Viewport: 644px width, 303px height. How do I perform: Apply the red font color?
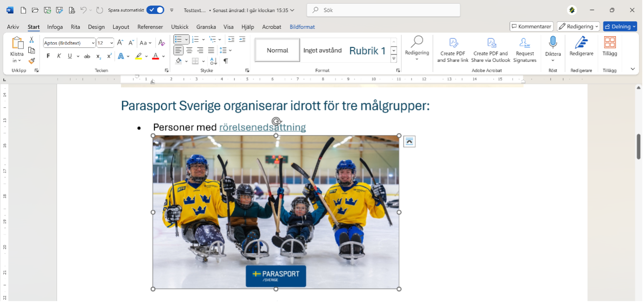(156, 56)
